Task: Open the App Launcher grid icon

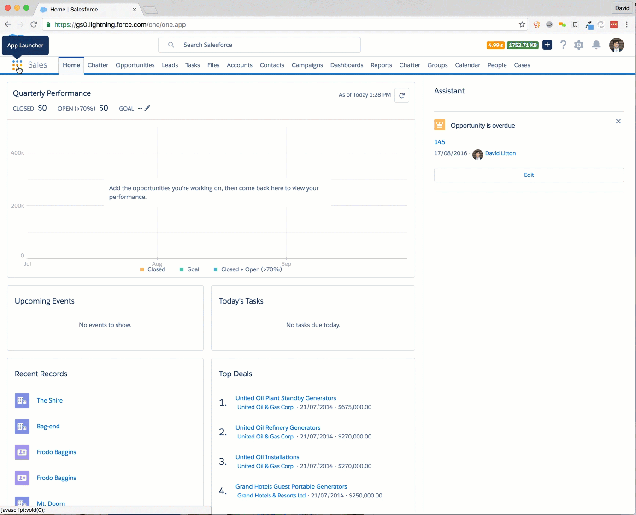Action: [18, 65]
